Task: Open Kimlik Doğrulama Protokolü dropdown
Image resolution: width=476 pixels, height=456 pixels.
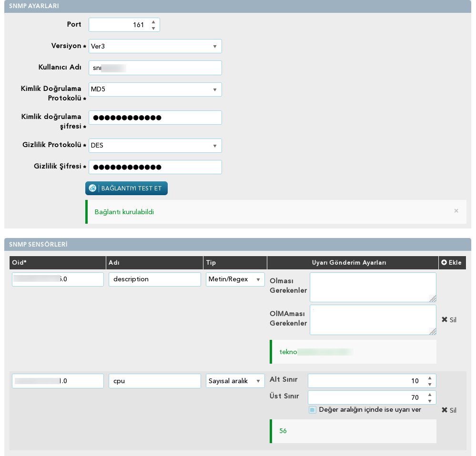Action: click(x=155, y=89)
